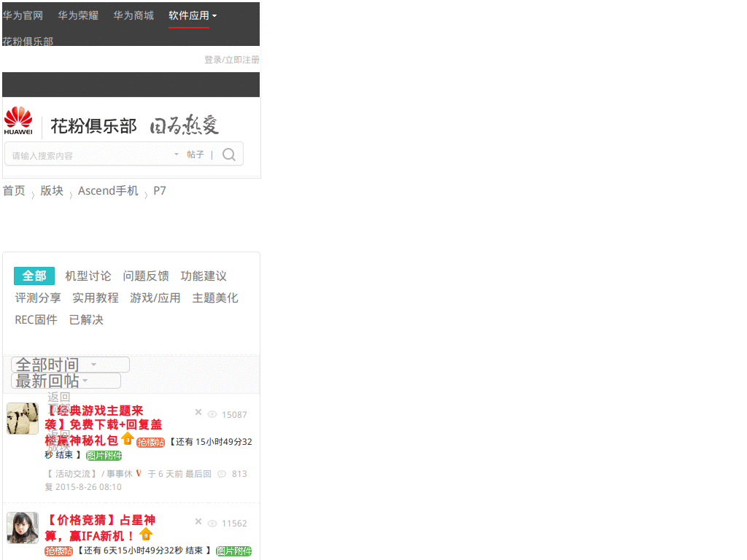Click the view count eye icon beside 15087
747x560 pixels.
[212, 414]
